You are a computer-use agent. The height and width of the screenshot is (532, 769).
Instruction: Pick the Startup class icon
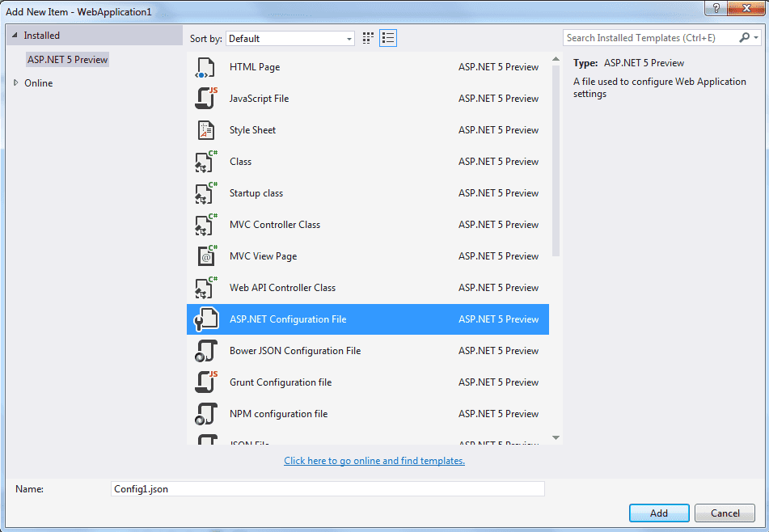[206, 193]
